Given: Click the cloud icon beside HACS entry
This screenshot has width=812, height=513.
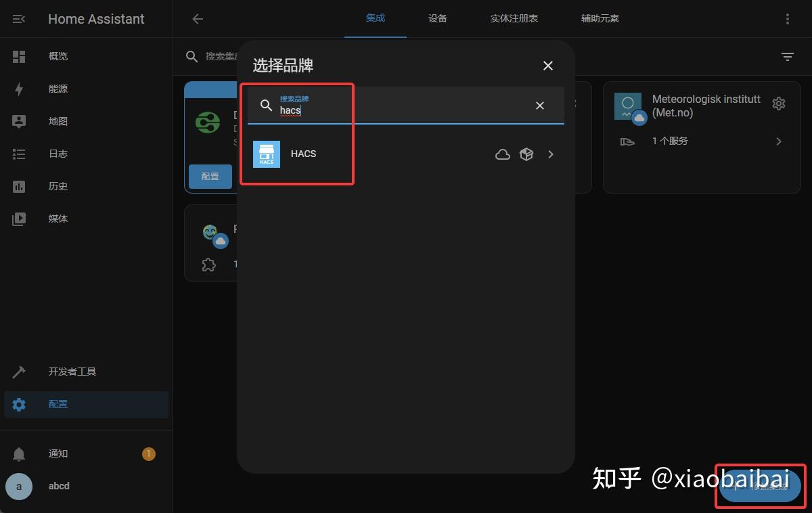Looking at the screenshot, I should [x=502, y=154].
